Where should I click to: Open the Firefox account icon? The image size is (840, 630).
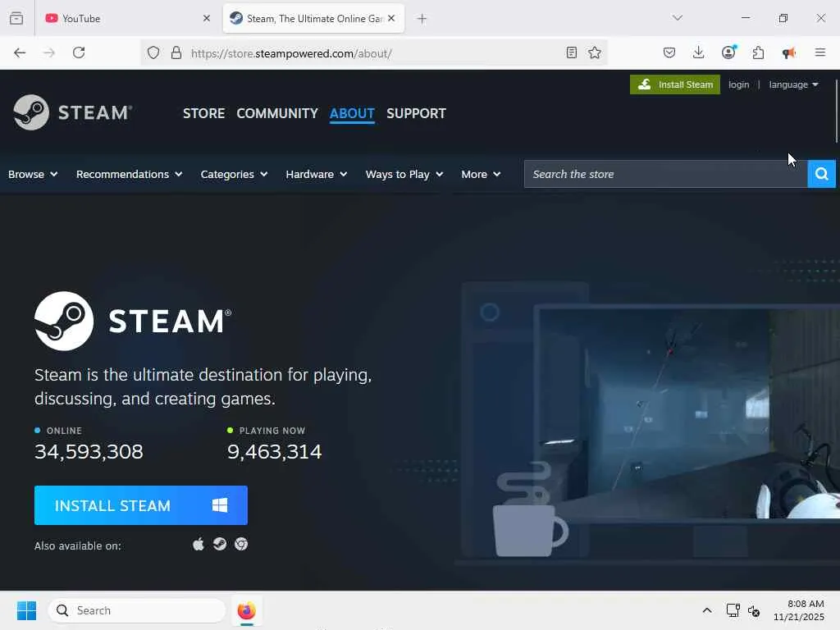pyautogui.click(x=728, y=52)
